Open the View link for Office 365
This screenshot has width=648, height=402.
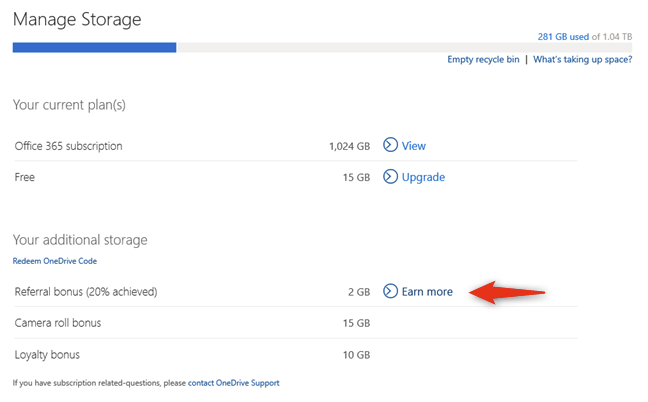(414, 146)
